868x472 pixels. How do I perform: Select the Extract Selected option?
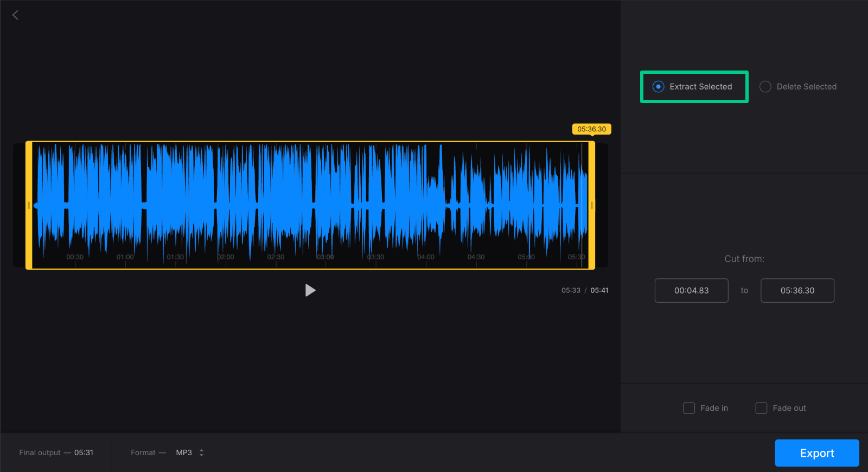692,87
